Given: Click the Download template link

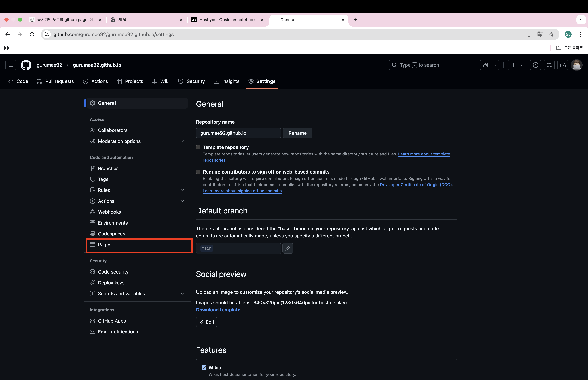Looking at the screenshot, I should (x=218, y=310).
